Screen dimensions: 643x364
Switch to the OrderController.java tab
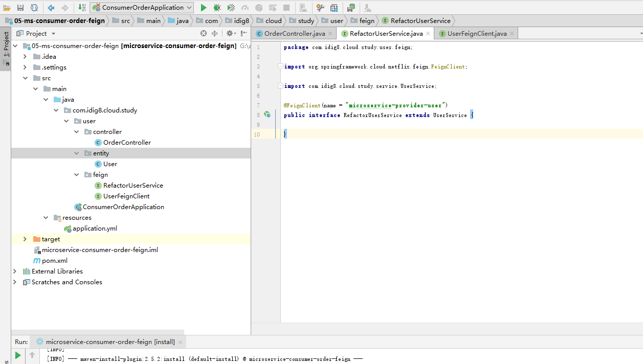click(294, 33)
